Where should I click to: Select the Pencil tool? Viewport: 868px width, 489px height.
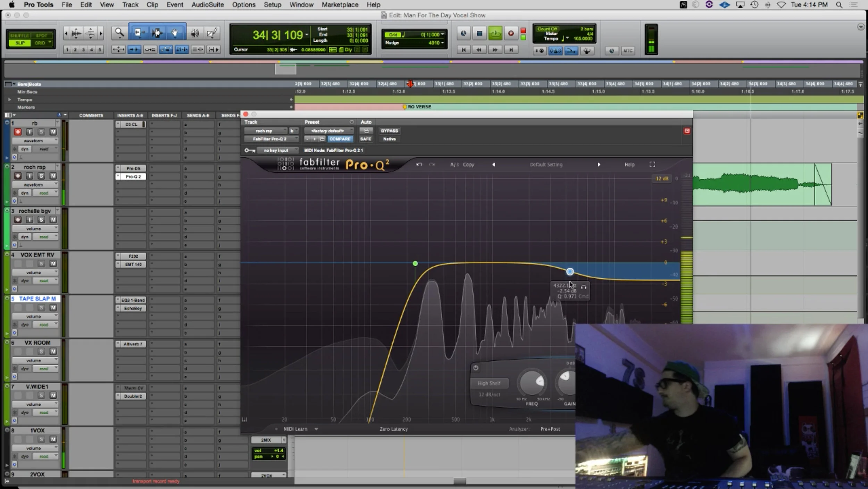(211, 33)
